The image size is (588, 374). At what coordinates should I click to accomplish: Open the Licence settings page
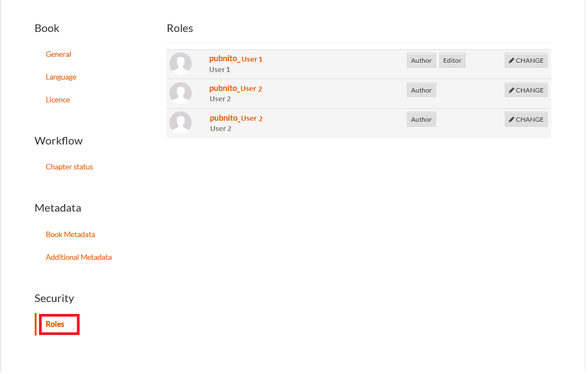point(58,100)
